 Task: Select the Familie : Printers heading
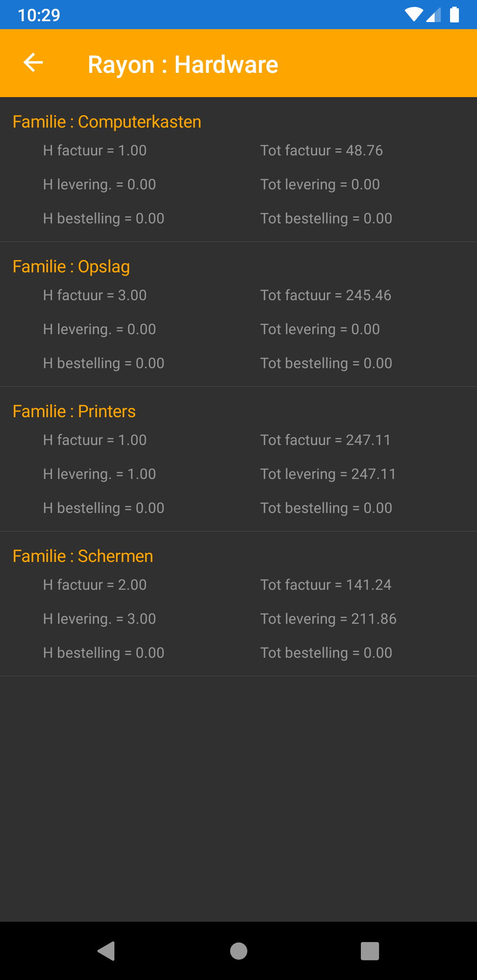74,411
